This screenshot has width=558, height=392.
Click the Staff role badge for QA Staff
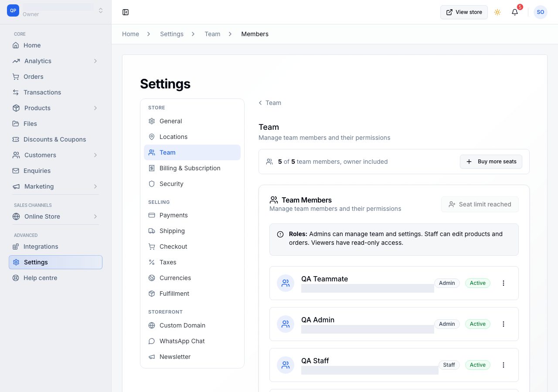point(449,365)
